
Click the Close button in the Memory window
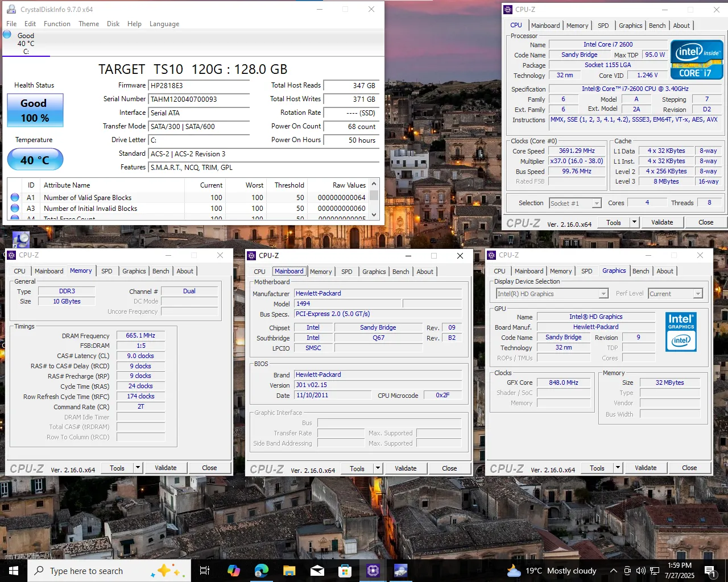209,468
